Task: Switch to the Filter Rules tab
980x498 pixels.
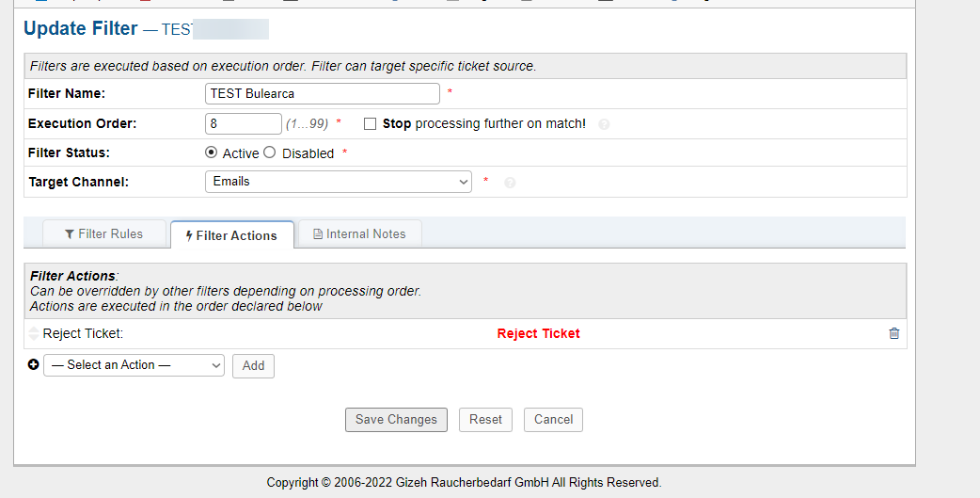Action: [x=104, y=234]
